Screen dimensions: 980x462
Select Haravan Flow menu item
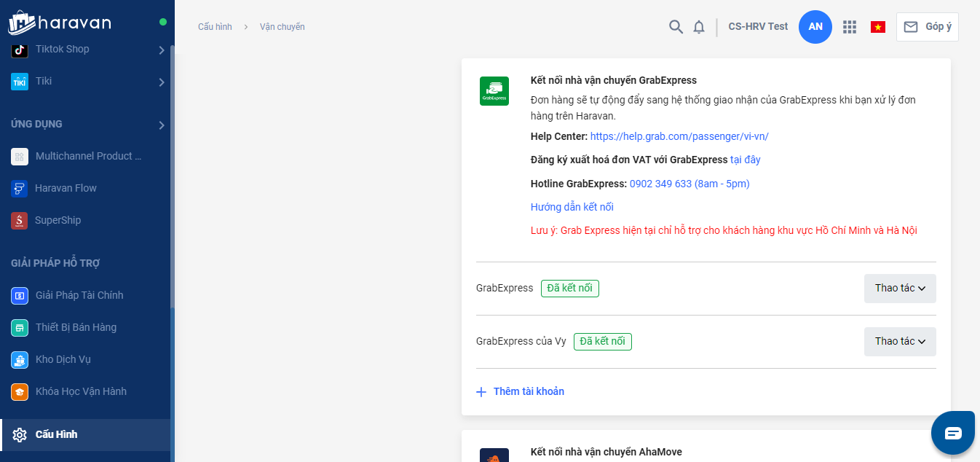point(86,188)
